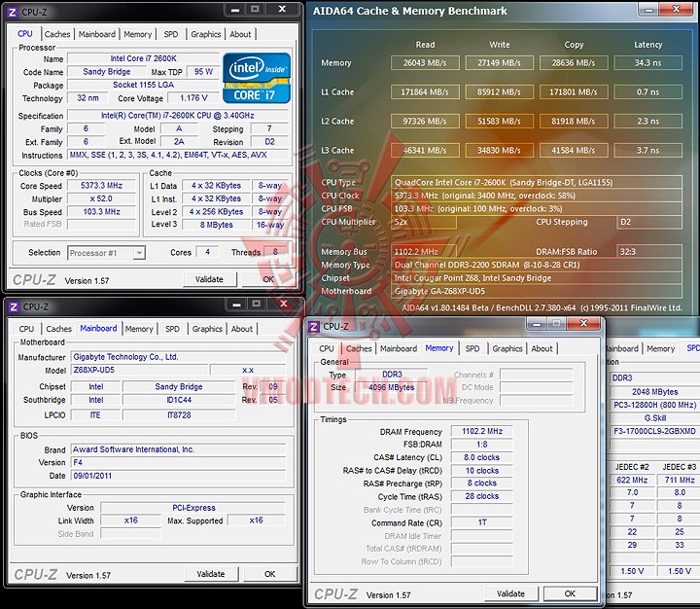Minimize the CPU-Z Memory window
This screenshot has width=700, height=609.
click(x=537, y=324)
